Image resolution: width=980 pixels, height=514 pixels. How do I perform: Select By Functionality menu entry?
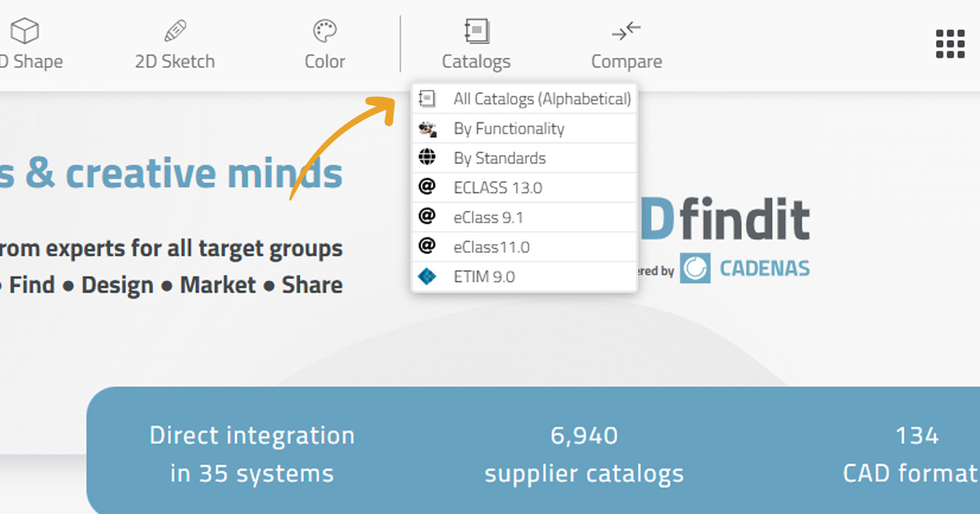(x=524, y=128)
